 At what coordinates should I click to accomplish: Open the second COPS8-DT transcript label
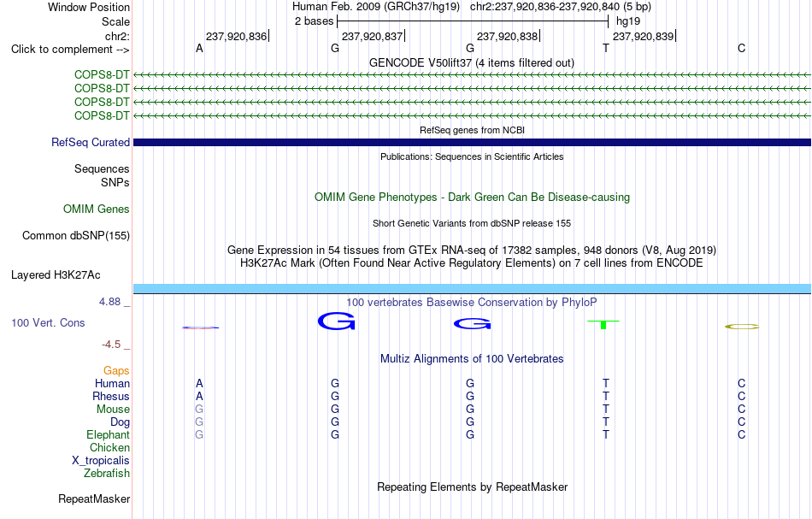(x=102, y=88)
